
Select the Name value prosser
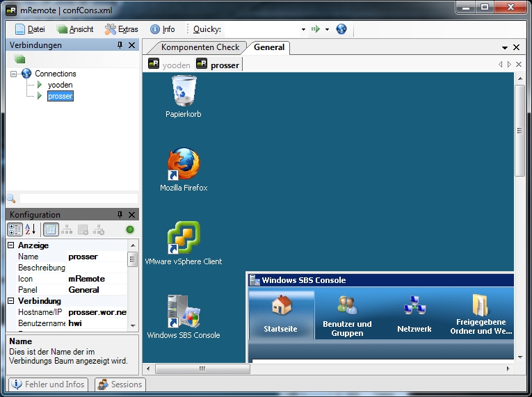click(x=97, y=257)
